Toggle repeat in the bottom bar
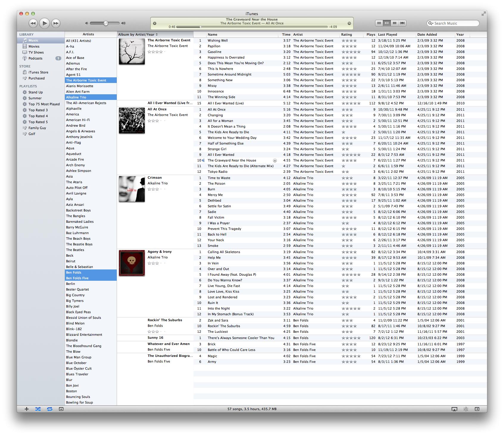The width and height of the screenshot is (504, 436). pos(49,409)
